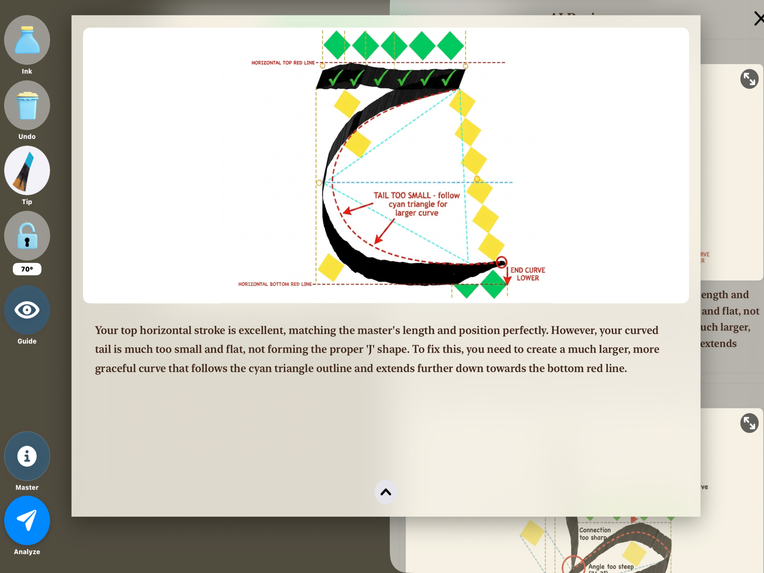
Task: Click the "TAIL TOO SMALL" annotation label
Action: tap(417, 204)
